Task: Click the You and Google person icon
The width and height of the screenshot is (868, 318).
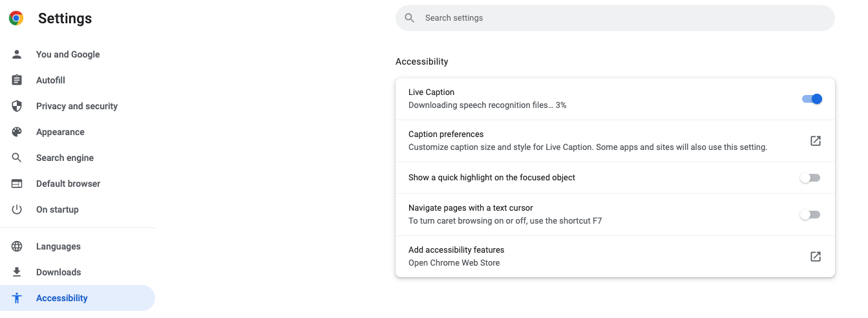Action: coord(17,54)
